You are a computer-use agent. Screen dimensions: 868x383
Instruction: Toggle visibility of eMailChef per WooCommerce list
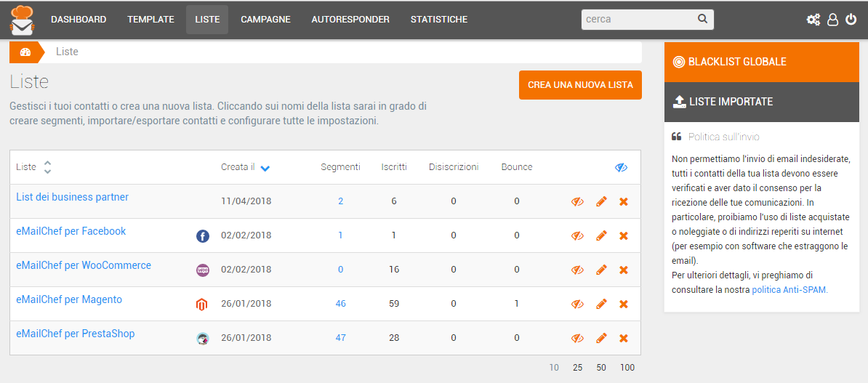578,270
